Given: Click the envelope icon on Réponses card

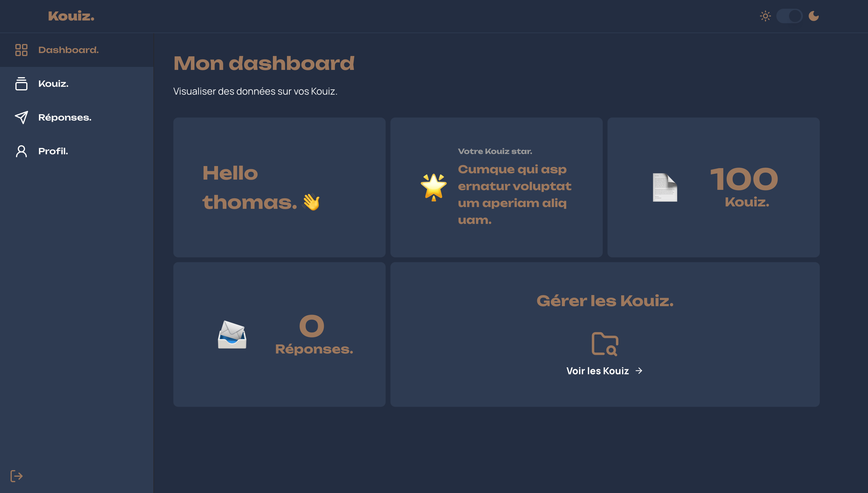Looking at the screenshot, I should (x=233, y=336).
